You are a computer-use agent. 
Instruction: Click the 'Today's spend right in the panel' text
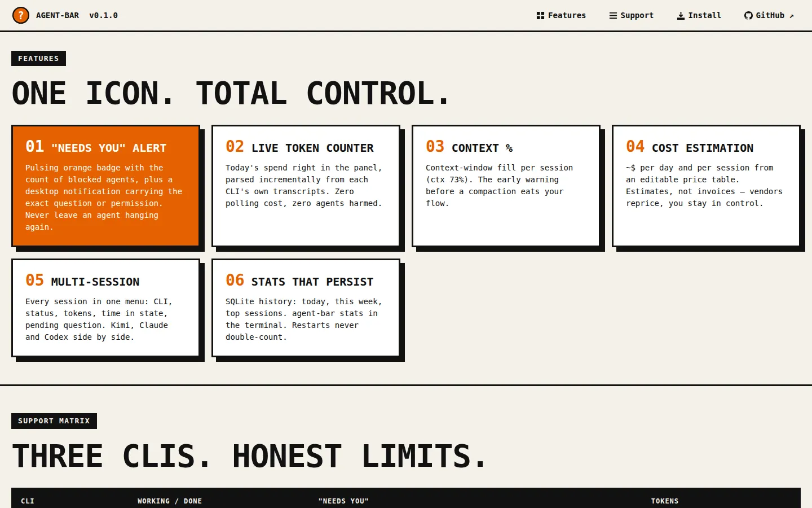[x=304, y=185]
